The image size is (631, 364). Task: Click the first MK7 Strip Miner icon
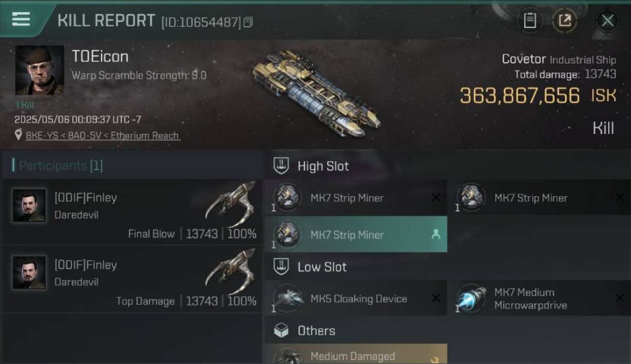tap(287, 198)
